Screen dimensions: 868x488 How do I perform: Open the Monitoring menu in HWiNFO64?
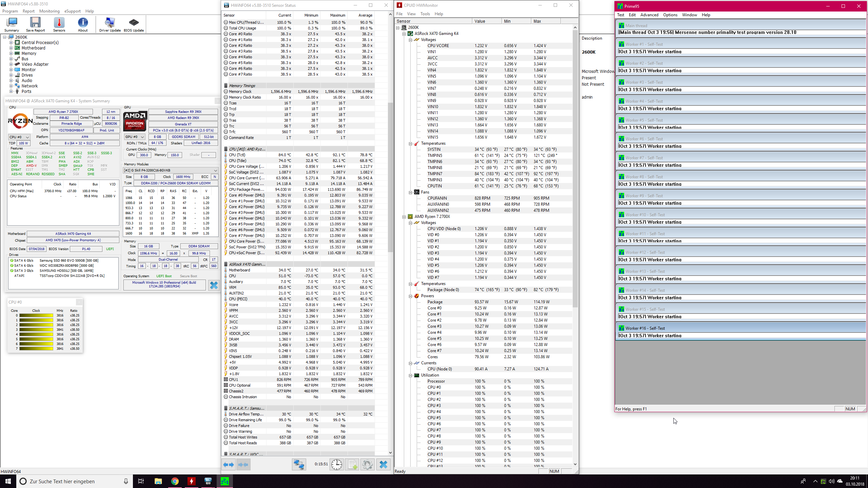click(x=49, y=11)
